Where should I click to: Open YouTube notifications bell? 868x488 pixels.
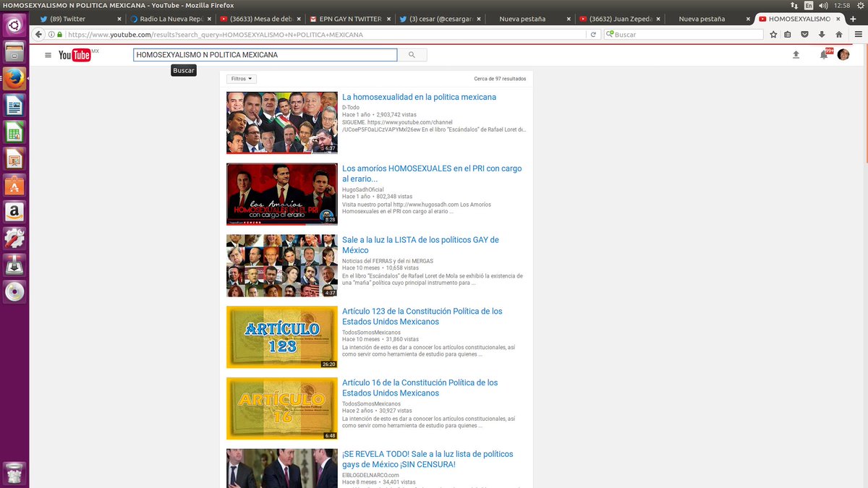click(x=823, y=55)
